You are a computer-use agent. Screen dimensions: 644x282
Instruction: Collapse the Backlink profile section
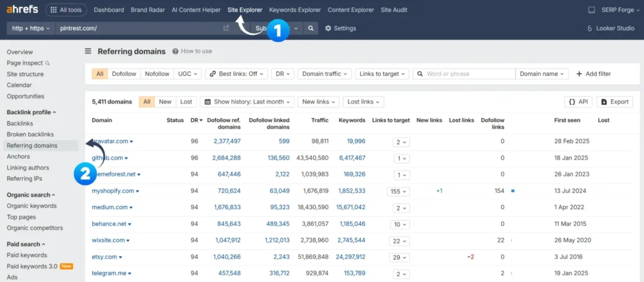(31, 112)
